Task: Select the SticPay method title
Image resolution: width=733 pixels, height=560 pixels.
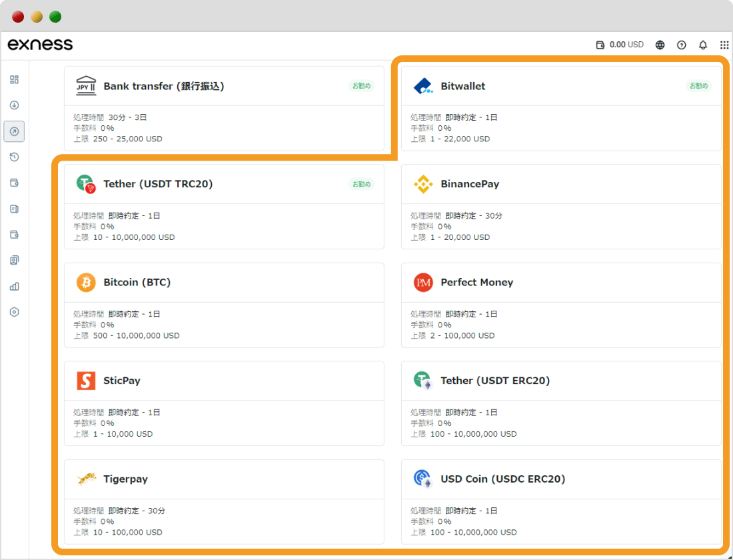Action: [x=122, y=381]
